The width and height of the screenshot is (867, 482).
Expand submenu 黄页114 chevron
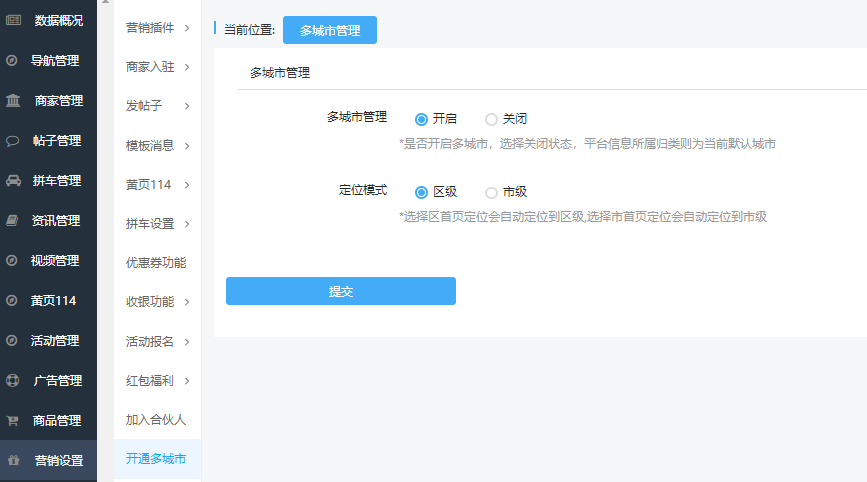[x=187, y=185]
